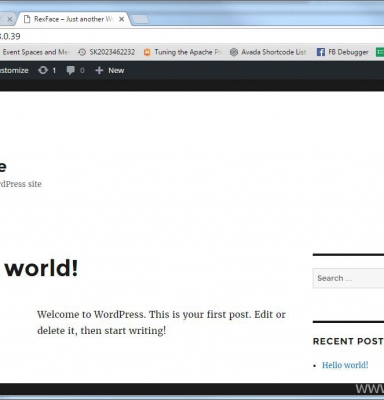Screen dimensions: 384x400
Task: Click the SK2023462232 history clock icon
Action: coord(82,52)
